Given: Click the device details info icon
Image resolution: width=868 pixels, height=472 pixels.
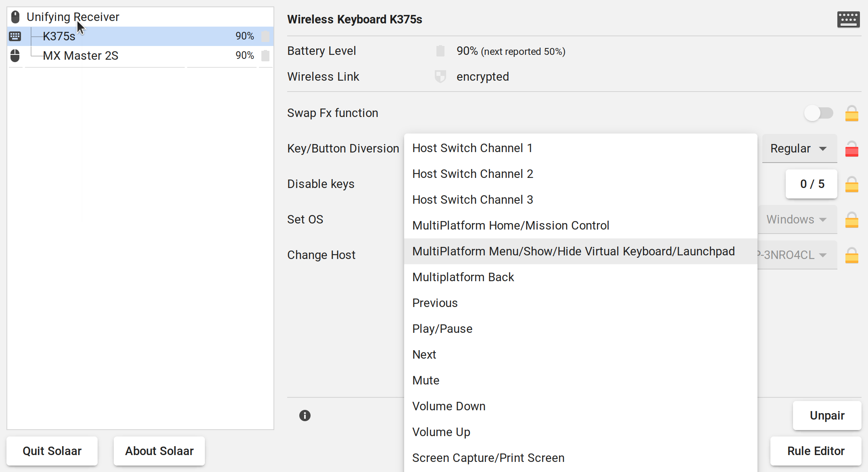Looking at the screenshot, I should [305, 416].
